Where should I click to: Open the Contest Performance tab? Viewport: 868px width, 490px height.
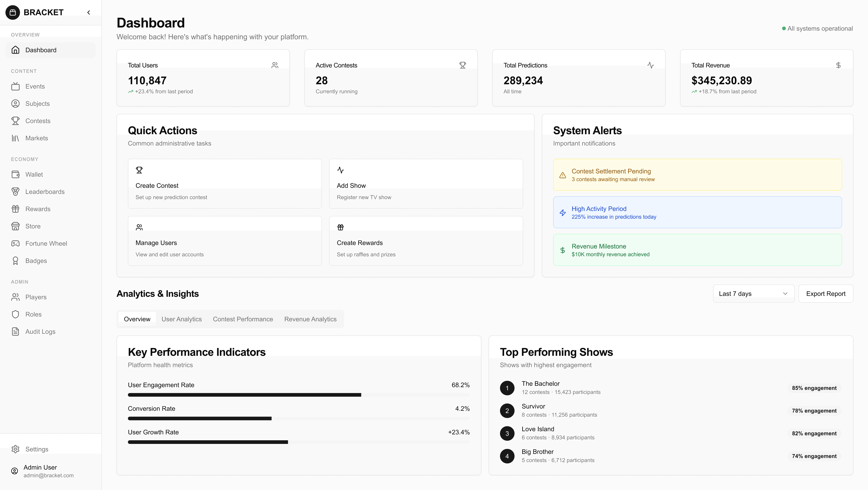point(243,319)
